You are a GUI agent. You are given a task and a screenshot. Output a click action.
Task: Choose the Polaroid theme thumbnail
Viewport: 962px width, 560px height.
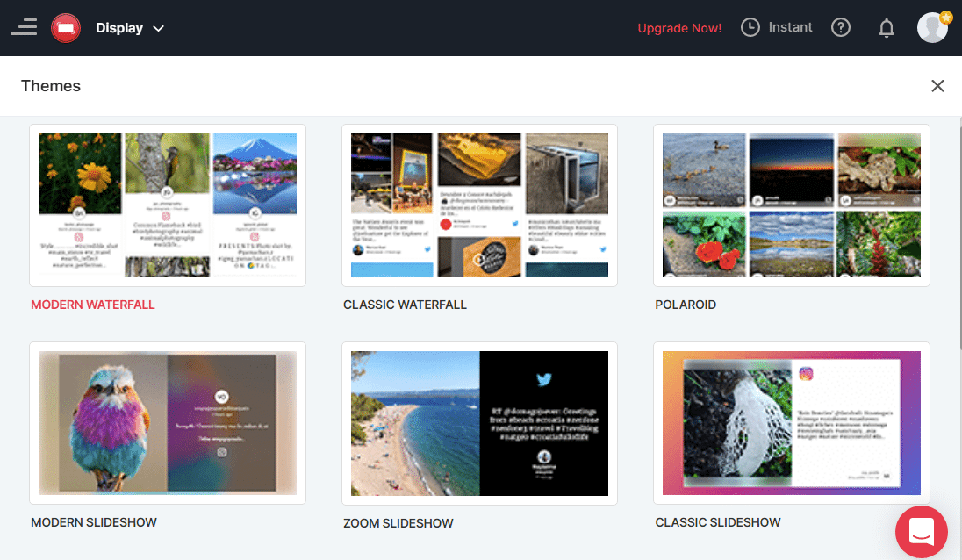(x=791, y=205)
